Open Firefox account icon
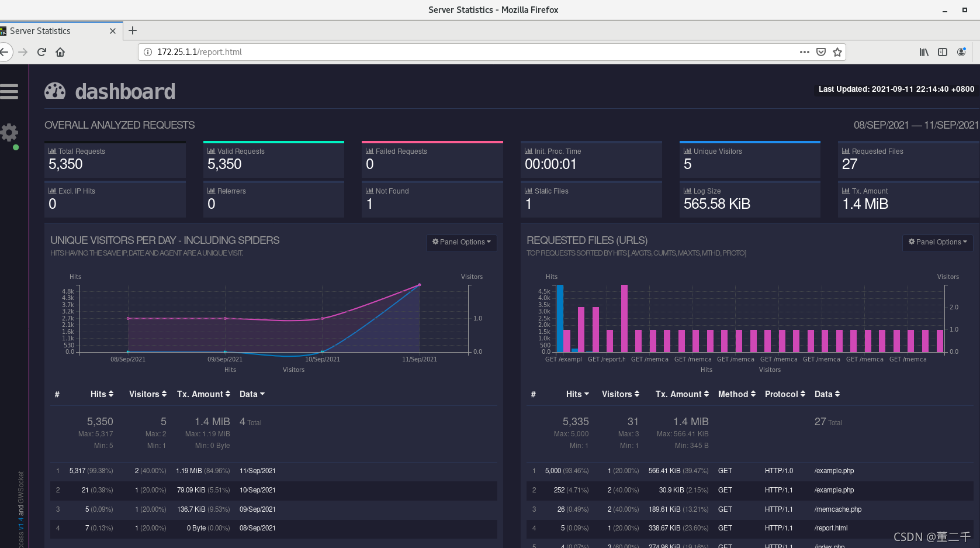980x548 pixels. click(961, 52)
